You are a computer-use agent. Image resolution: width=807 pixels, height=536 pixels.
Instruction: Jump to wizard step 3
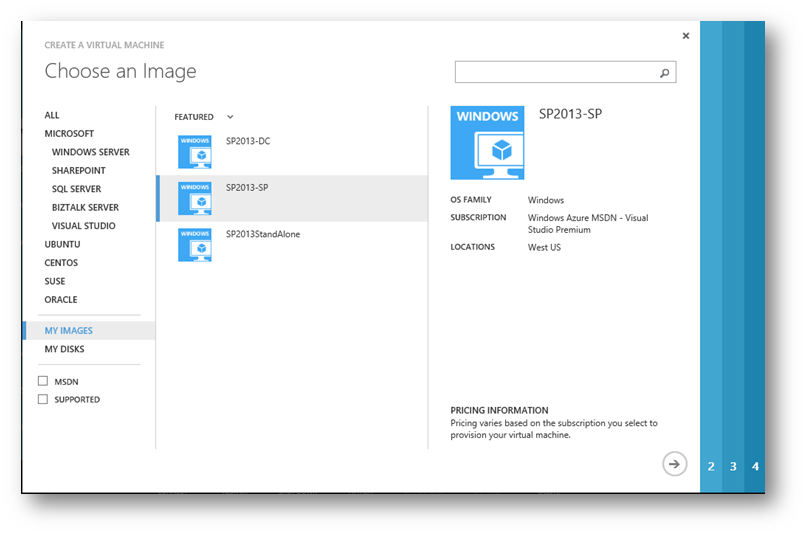click(733, 466)
